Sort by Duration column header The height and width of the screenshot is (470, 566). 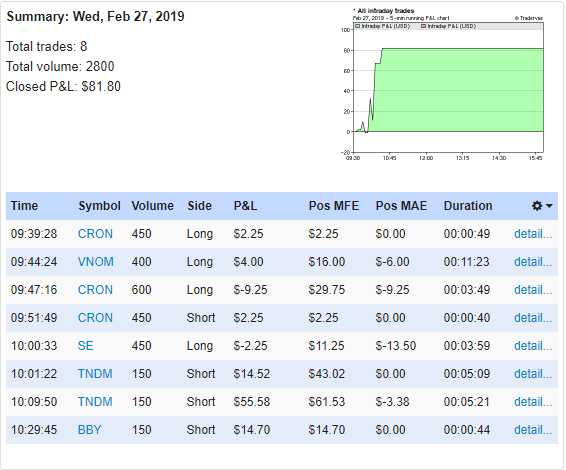[x=468, y=206]
